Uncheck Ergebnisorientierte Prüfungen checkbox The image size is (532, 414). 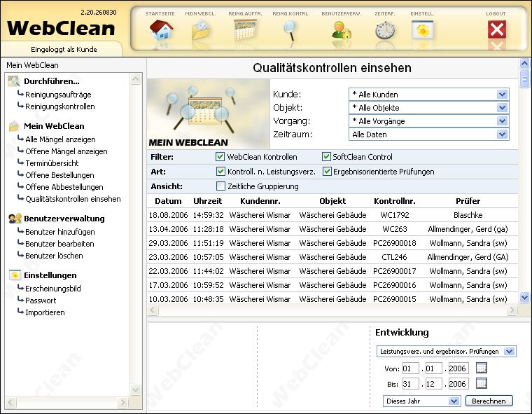(x=327, y=171)
